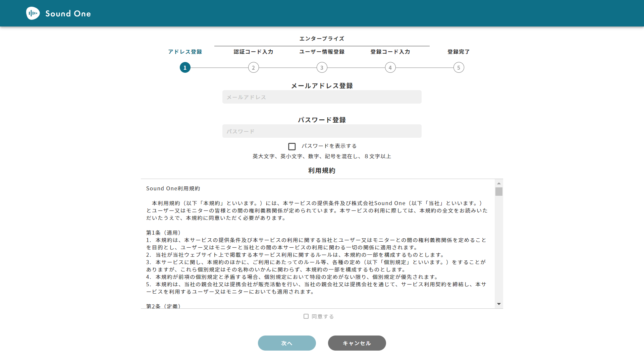This screenshot has height=362, width=644.
Task: Click the キャンセル button
Action: pos(357,343)
